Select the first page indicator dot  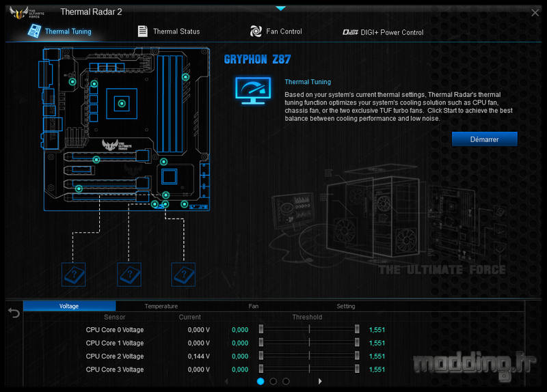click(x=261, y=381)
